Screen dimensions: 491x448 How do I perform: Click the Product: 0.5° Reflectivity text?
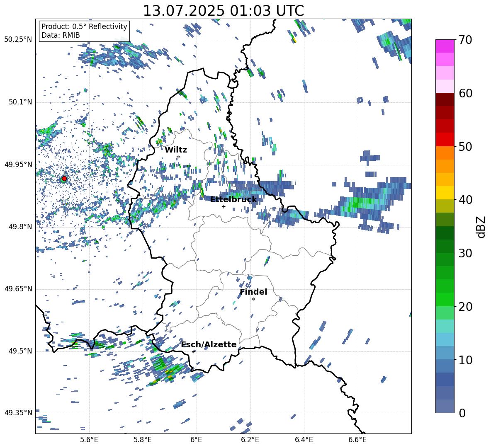coord(84,27)
